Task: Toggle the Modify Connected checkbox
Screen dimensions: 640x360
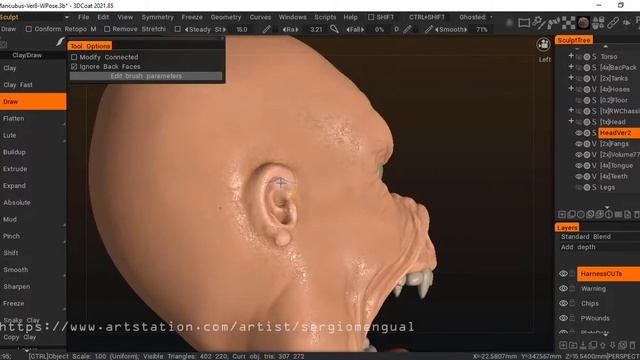Action: [74, 57]
